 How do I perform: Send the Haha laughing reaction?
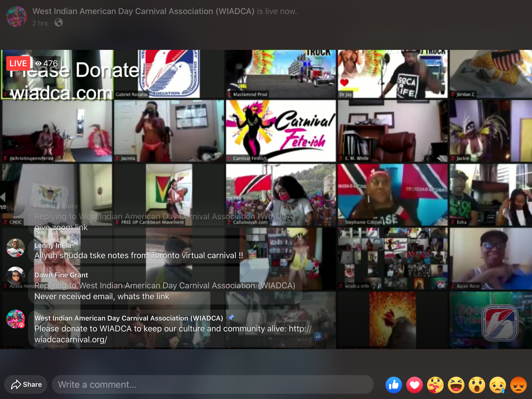coord(456,385)
